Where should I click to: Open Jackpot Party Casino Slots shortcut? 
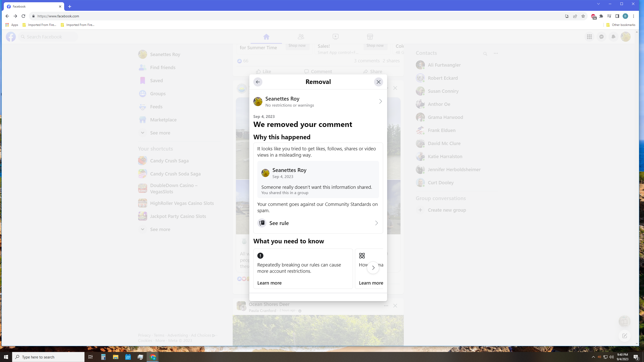point(179,216)
